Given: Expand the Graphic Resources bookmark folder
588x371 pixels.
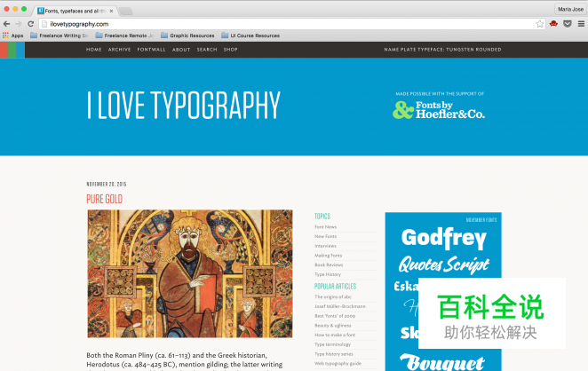Looking at the screenshot, I should (x=187, y=36).
